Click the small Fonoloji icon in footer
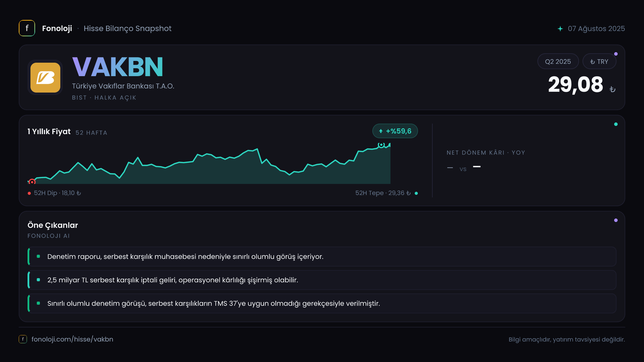The width and height of the screenshot is (644, 362). [x=23, y=339]
